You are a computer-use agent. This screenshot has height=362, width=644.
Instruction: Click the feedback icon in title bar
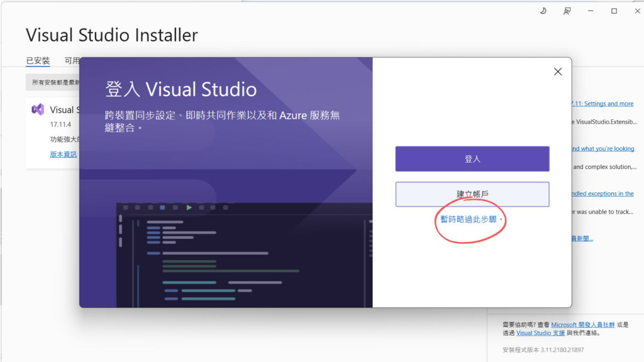tap(567, 11)
